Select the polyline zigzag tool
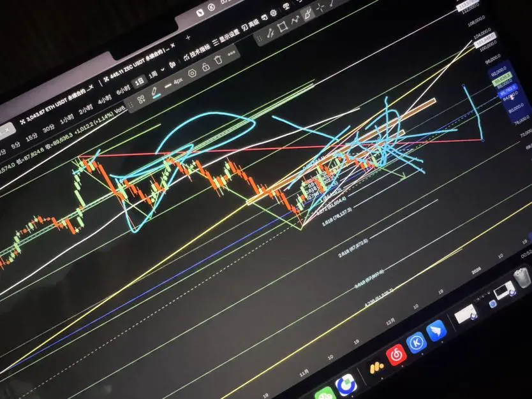The height and width of the screenshot is (399, 532). 295,20
